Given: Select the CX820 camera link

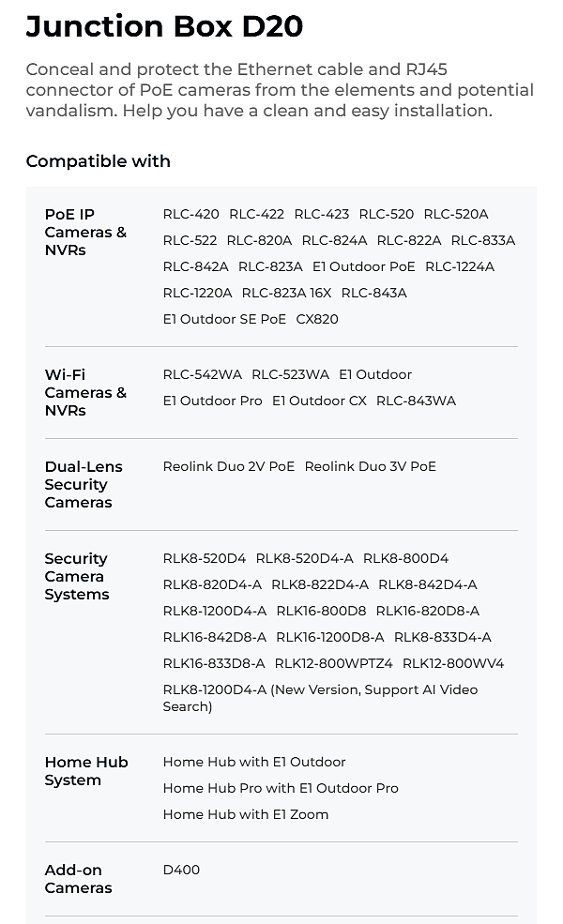Looking at the screenshot, I should pos(317,319).
